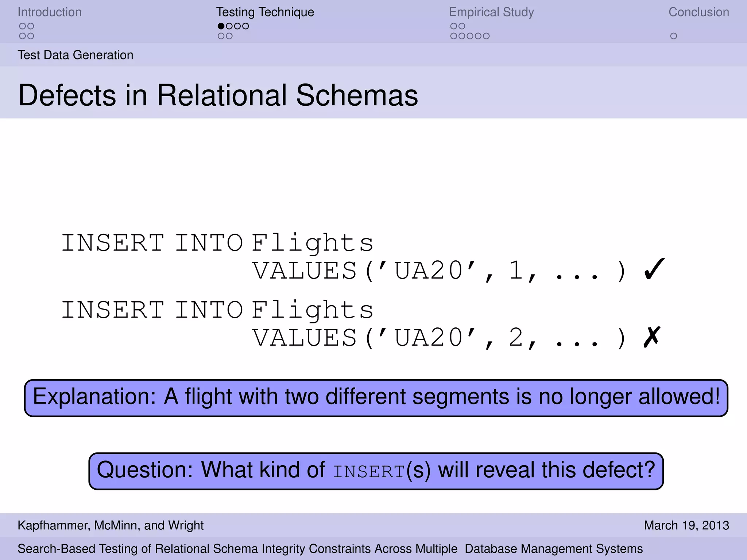Click third dot in Empirical Study bottom row
The image size is (747, 560).
[470, 36]
